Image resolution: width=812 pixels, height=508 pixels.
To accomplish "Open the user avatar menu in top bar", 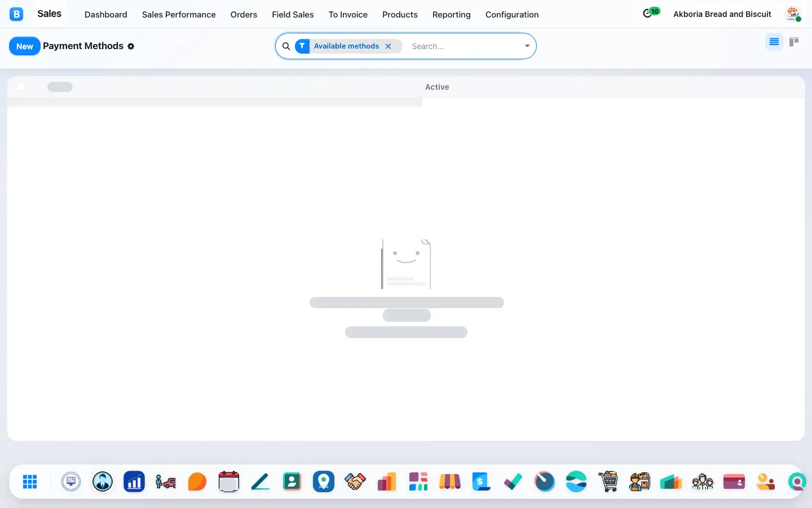I will click(x=793, y=14).
